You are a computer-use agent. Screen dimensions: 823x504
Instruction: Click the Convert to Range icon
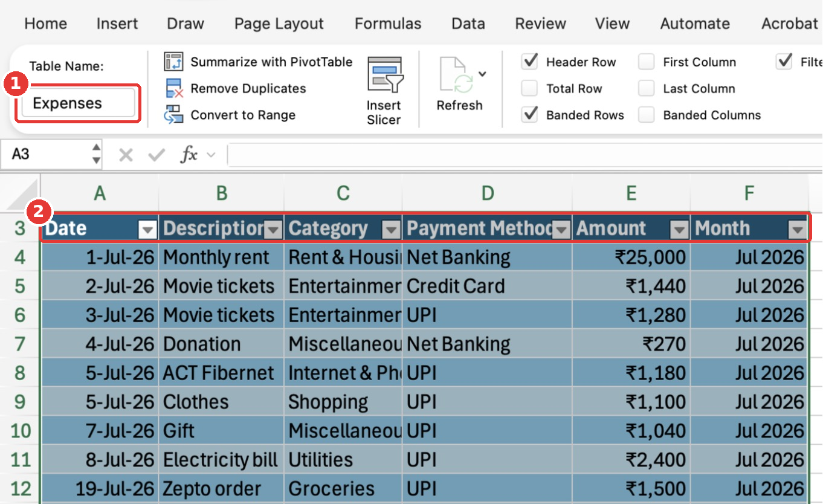pos(174,115)
